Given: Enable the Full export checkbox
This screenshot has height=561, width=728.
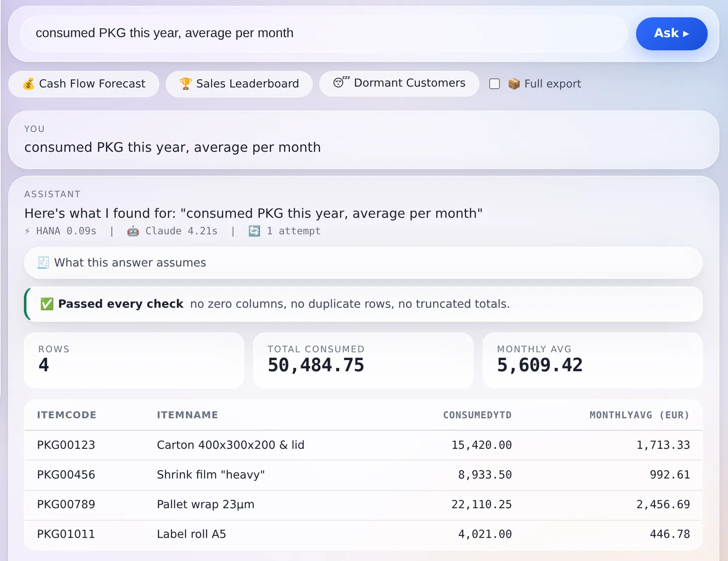Looking at the screenshot, I should 495,84.
